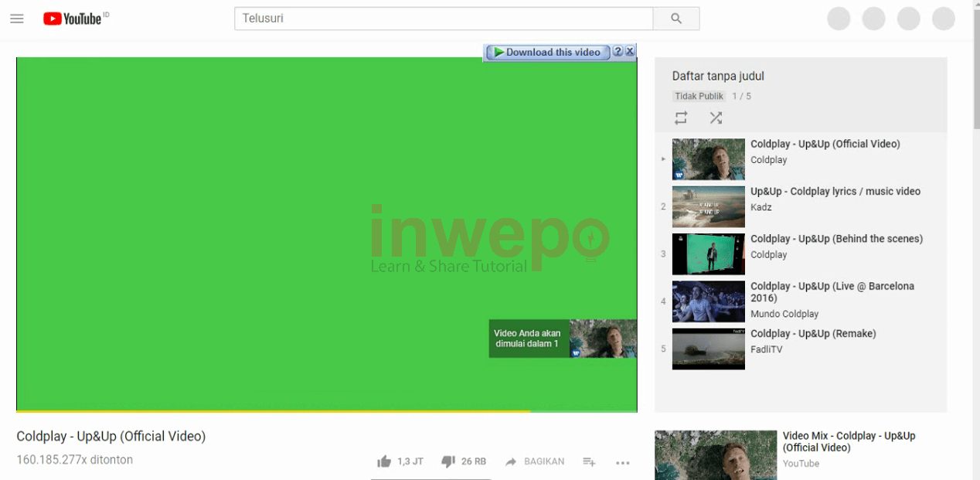Like the video with thumbs up
980x480 pixels.
coord(384,461)
